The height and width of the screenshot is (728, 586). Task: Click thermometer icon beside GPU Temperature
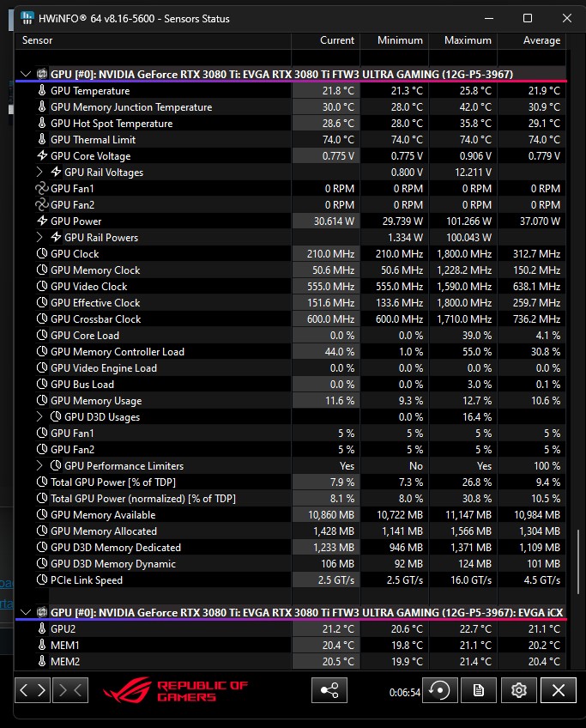pos(42,90)
